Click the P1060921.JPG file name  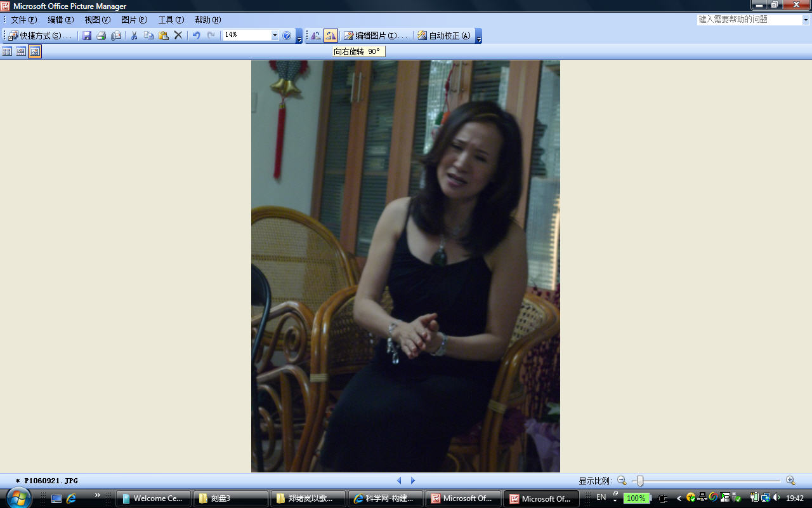point(51,481)
